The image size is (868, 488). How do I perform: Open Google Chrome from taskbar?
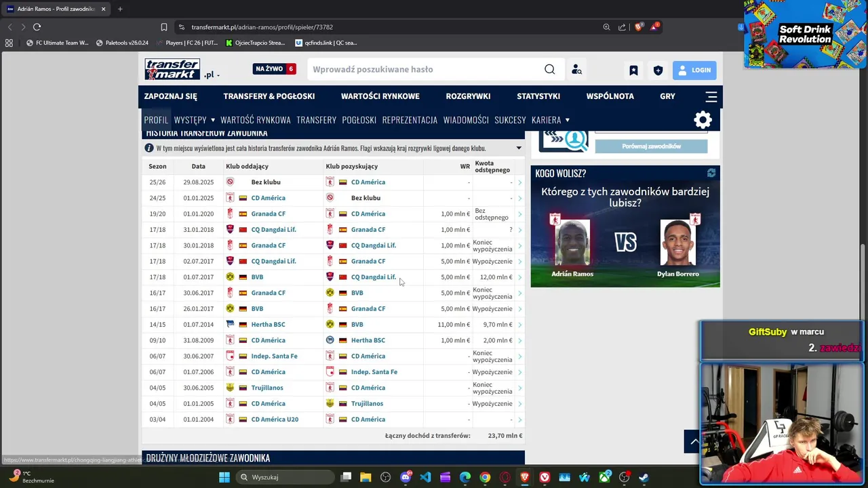[x=485, y=477]
